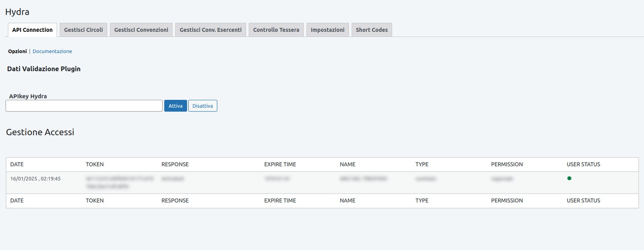Open the Documentazione link

tap(52, 51)
